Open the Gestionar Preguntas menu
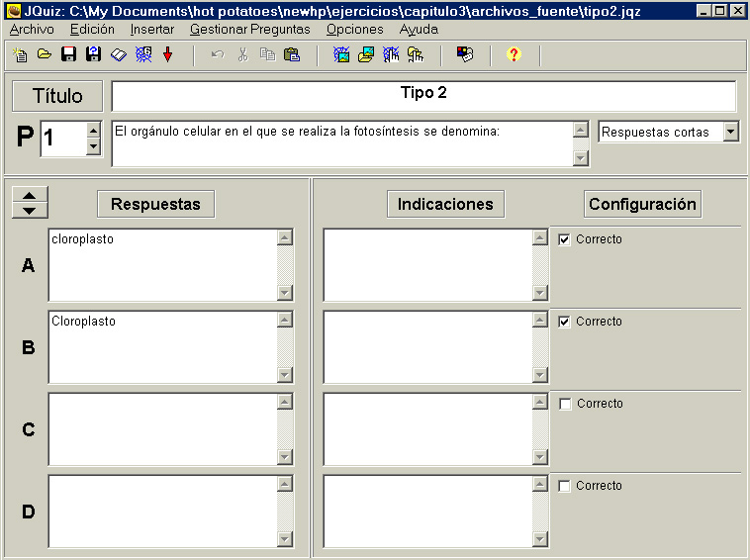The image size is (750, 560). (x=249, y=29)
